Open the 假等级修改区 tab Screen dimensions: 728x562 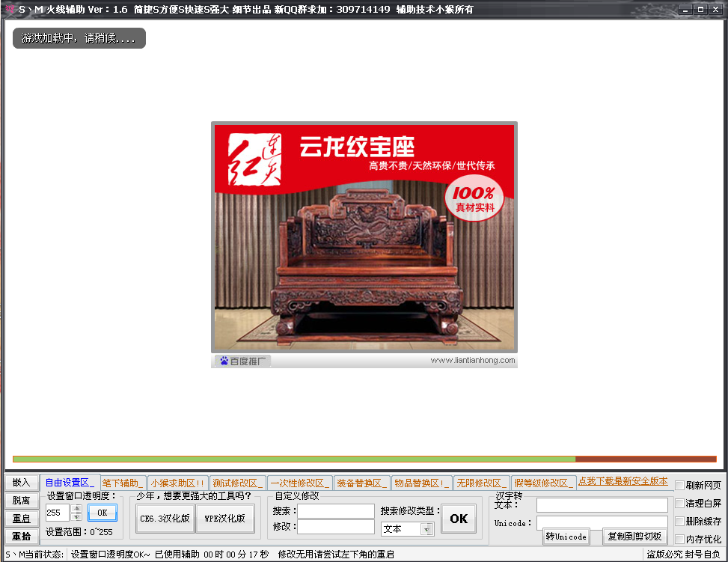click(544, 483)
